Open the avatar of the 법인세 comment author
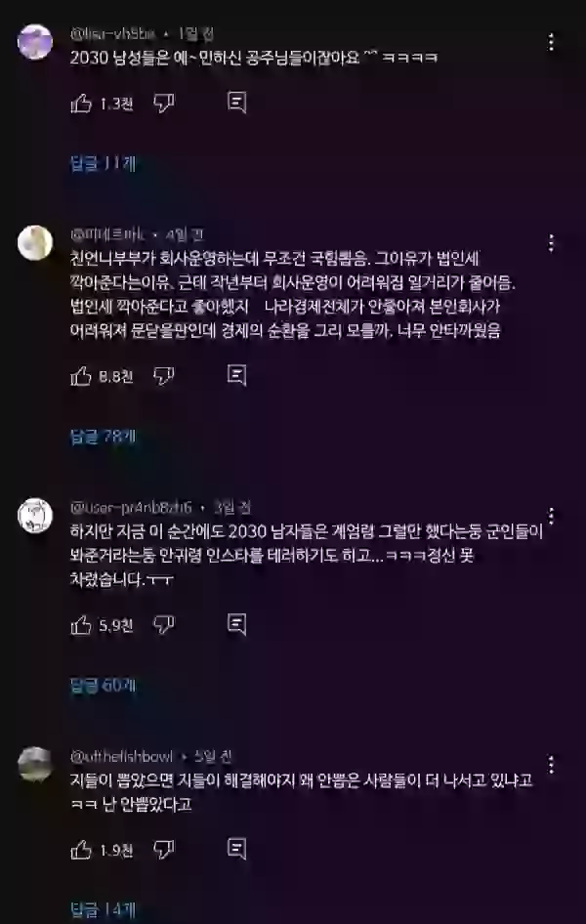586x924 pixels. pos(35,243)
